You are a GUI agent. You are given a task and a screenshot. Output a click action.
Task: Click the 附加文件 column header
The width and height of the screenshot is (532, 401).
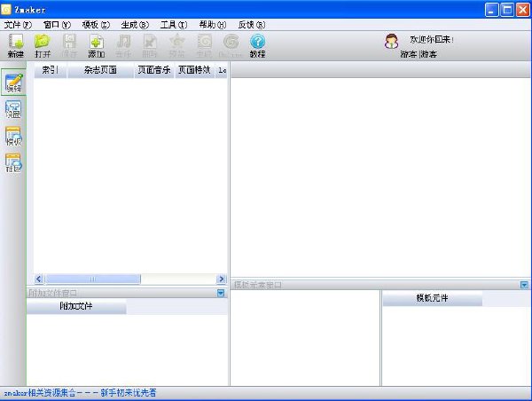(x=76, y=306)
